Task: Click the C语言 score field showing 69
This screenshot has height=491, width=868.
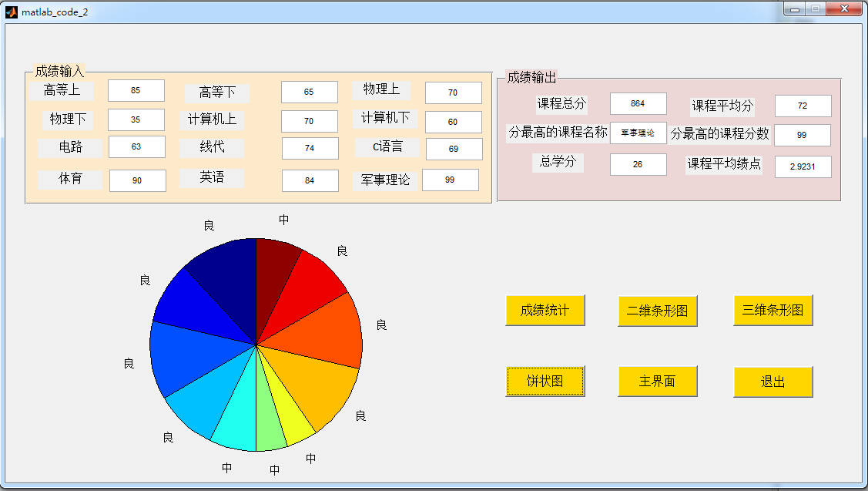Action: tap(454, 149)
